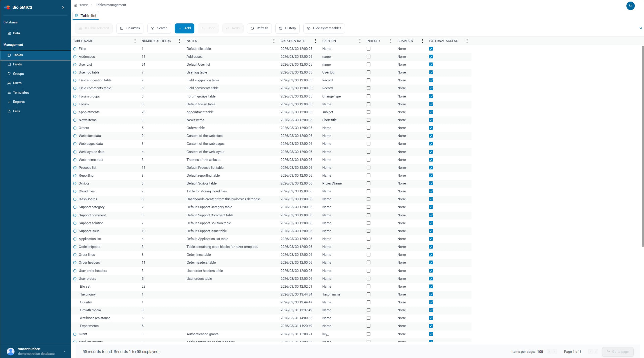Screen dimensions: 644x358
Task: Open Vincent Robert user account menu
Action: tap(35, 351)
